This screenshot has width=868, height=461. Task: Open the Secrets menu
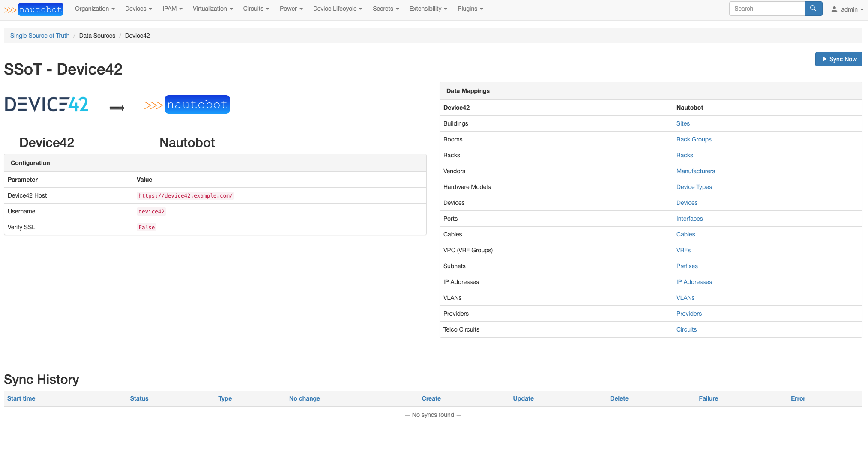click(386, 9)
